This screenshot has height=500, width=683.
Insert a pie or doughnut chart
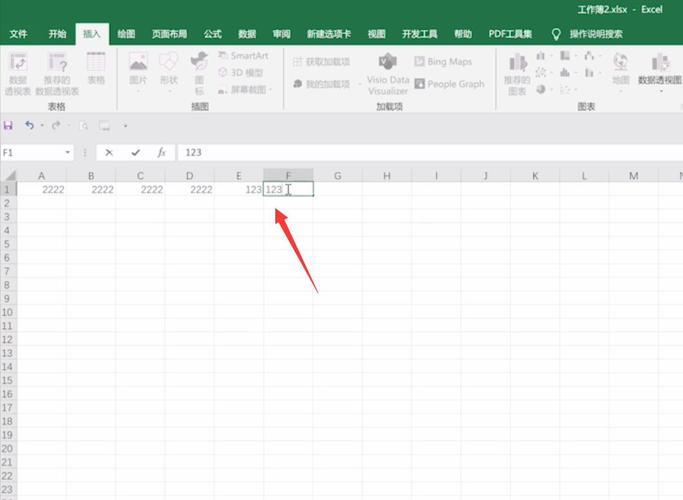point(541,89)
